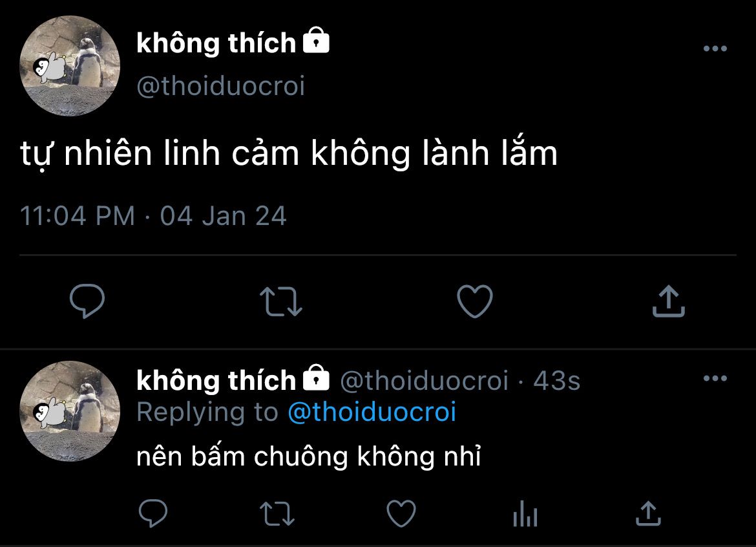Click the reply icon under reply tweet
This screenshot has height=547, width=756.
pos(153,513)
